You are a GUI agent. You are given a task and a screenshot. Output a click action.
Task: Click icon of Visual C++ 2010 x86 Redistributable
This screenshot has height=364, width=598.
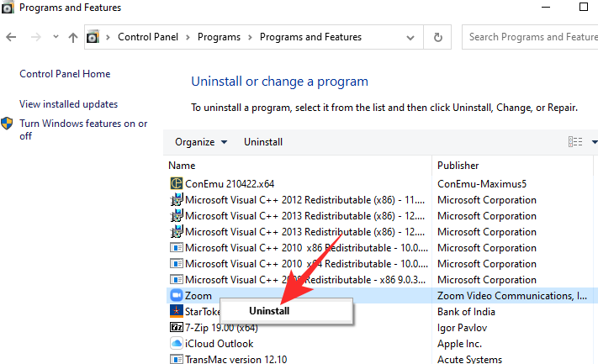pyautogui.click(x=176, y=248)
